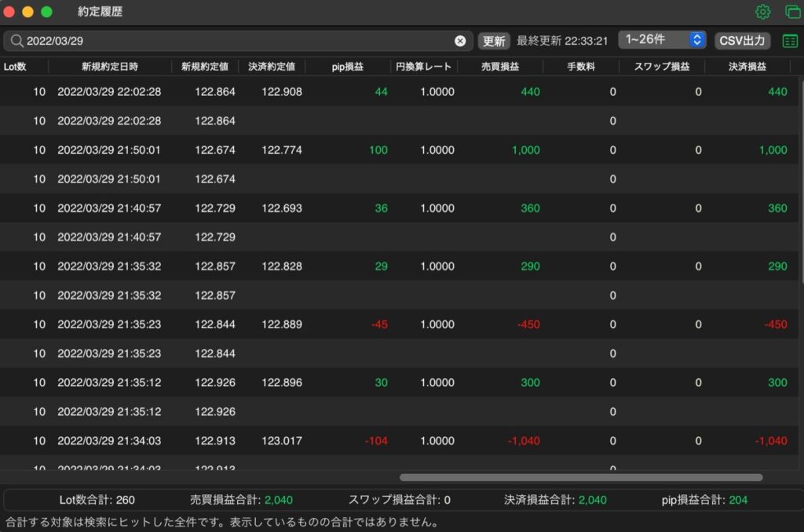The image size is (804, 532).
Task: Sort by the 決済約定値 column header
Action: pos(272,67)
